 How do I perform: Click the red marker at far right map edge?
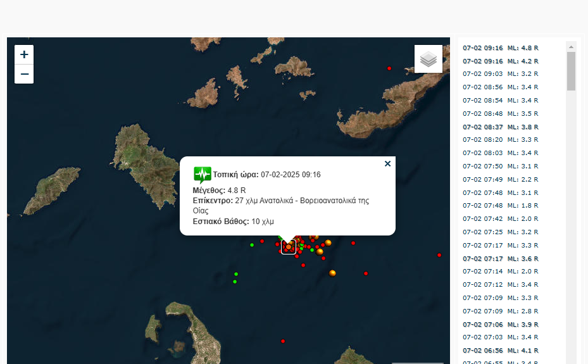click(439, 255)
